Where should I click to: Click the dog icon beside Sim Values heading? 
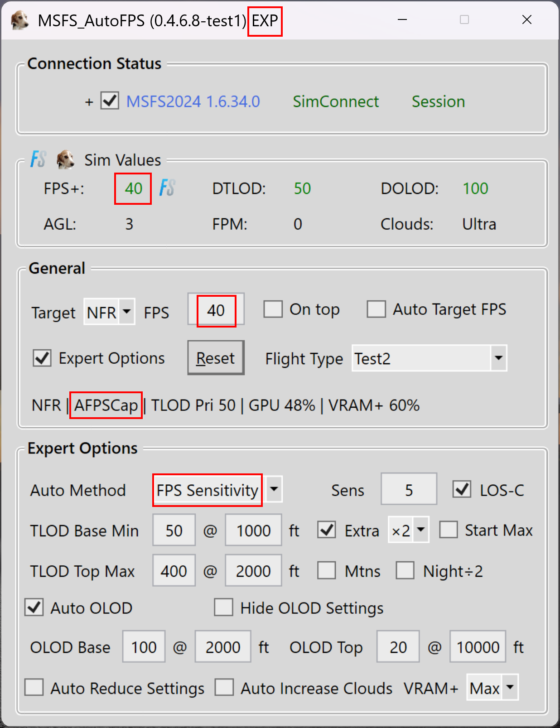click(x=66, y=159)
